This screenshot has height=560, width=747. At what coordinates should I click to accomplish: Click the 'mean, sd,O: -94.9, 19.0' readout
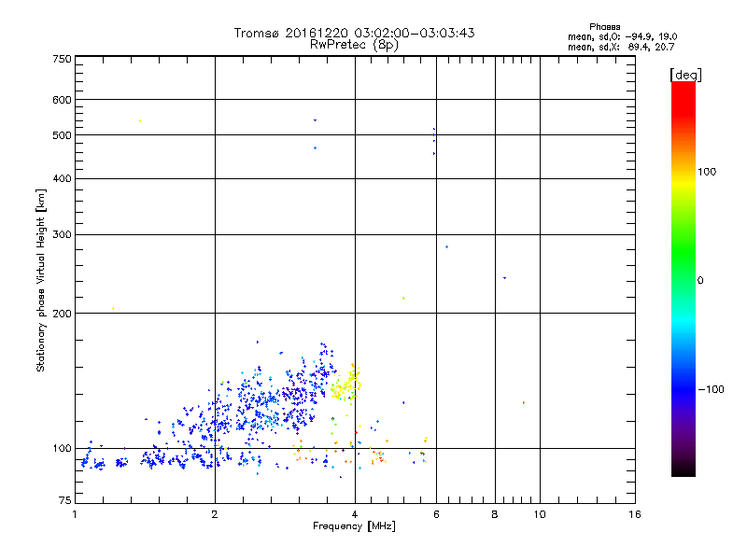(x=622, y=36)
